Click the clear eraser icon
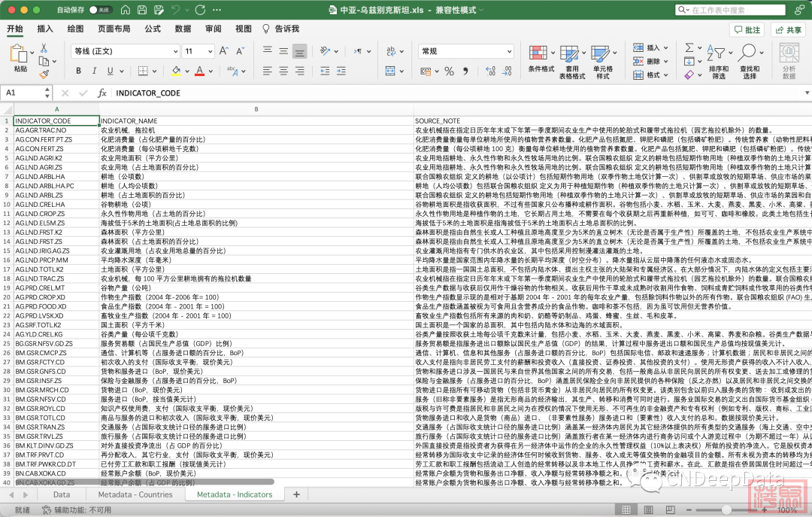The image size is (812, 517). [x=689, y=75]
